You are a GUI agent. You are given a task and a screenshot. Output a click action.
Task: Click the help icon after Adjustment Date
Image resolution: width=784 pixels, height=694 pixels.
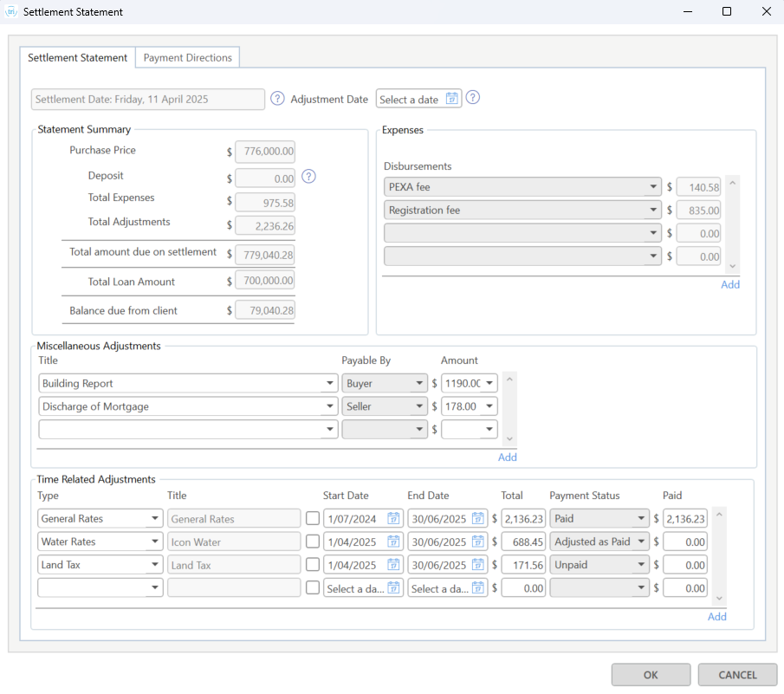point(473,98)
